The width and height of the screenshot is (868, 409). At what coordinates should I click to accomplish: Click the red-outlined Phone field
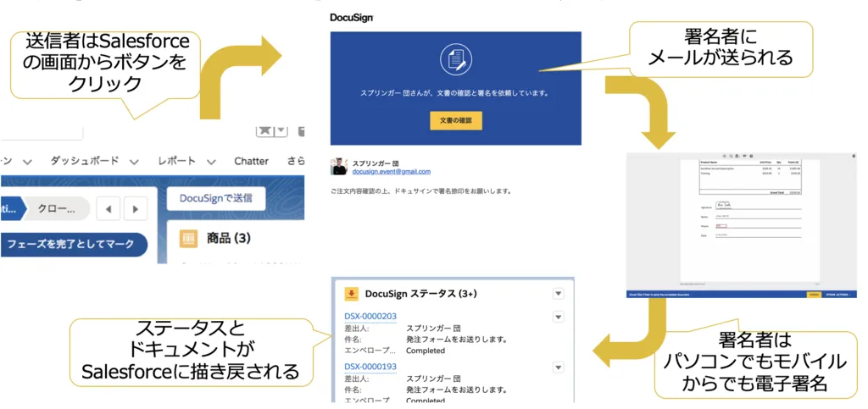coord(721,226)
